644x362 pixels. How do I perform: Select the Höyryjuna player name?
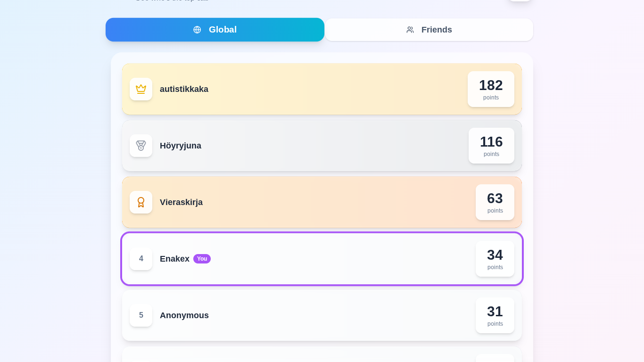[181, 146]
